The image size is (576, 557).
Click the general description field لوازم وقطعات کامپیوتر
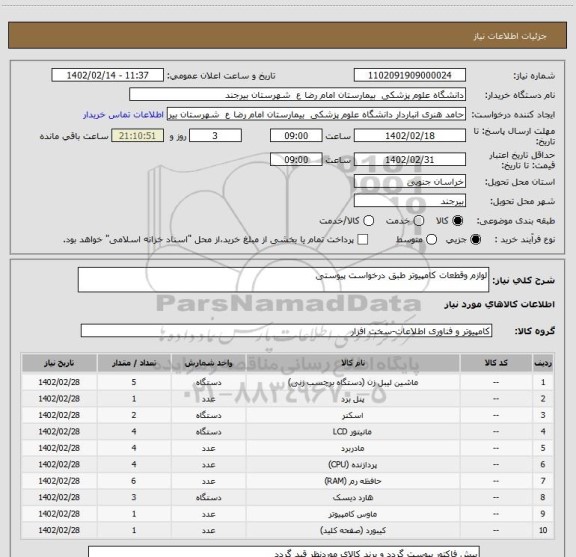coord(283,280)
